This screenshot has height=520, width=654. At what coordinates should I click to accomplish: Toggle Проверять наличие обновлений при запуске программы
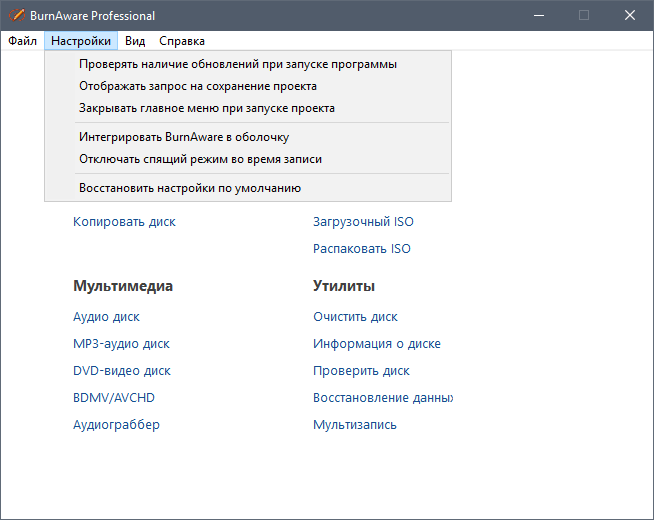248,64
